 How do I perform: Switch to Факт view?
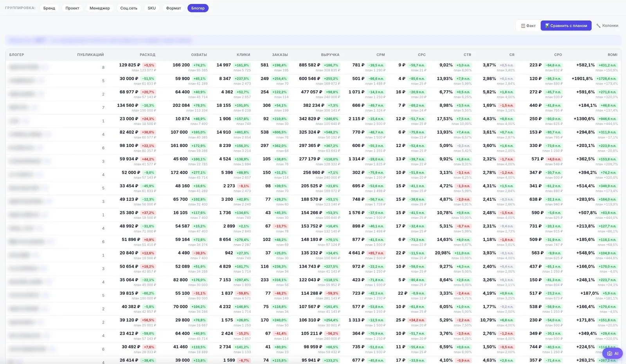point(528,26)
